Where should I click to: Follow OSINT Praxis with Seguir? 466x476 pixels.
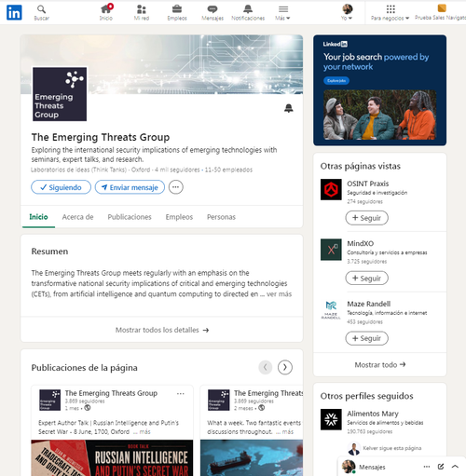point(367,218)
